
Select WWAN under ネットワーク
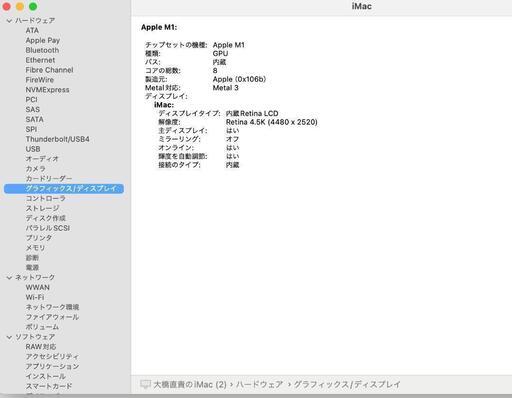(x=38, y=287)
